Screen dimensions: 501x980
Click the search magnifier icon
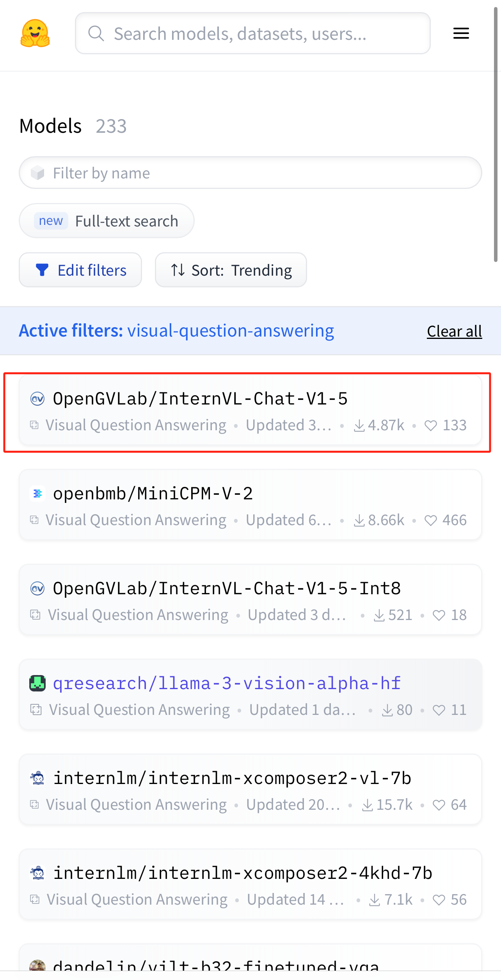pos(96,34)
